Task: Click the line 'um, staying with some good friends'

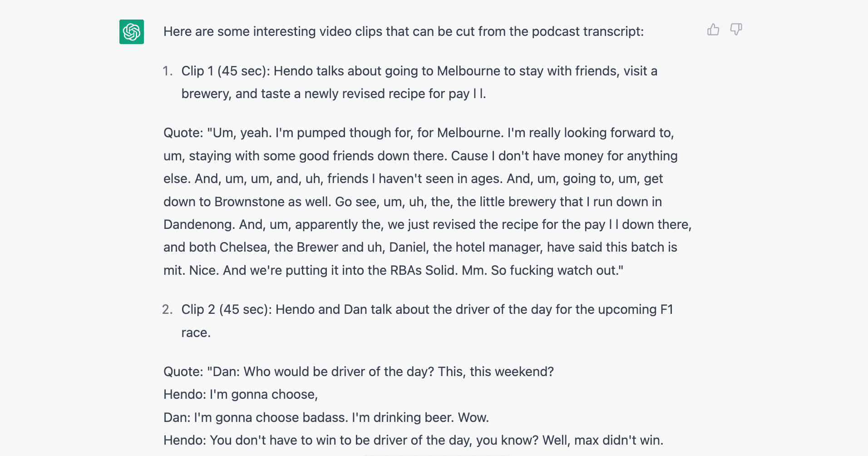Action: point(420,156)
